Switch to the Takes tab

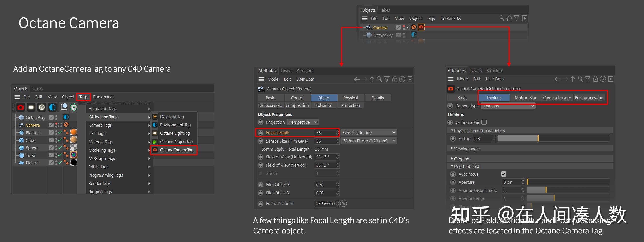[37, 88]
